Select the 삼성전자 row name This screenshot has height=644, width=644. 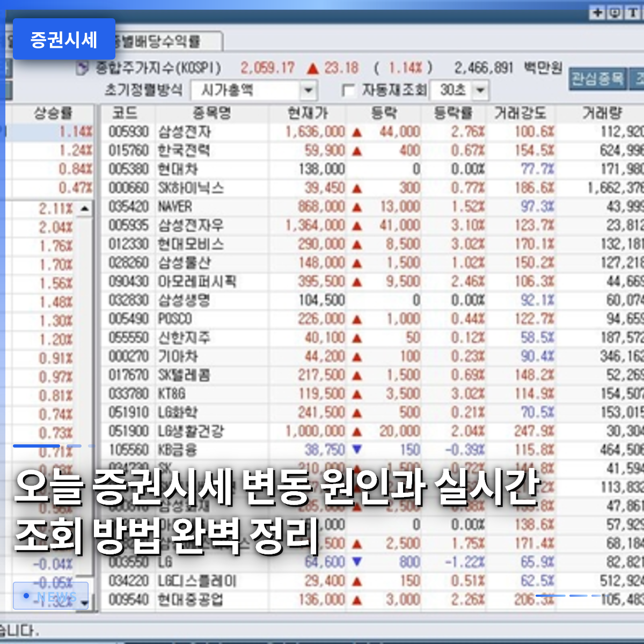pyautogui.click(x=185, y=132)
